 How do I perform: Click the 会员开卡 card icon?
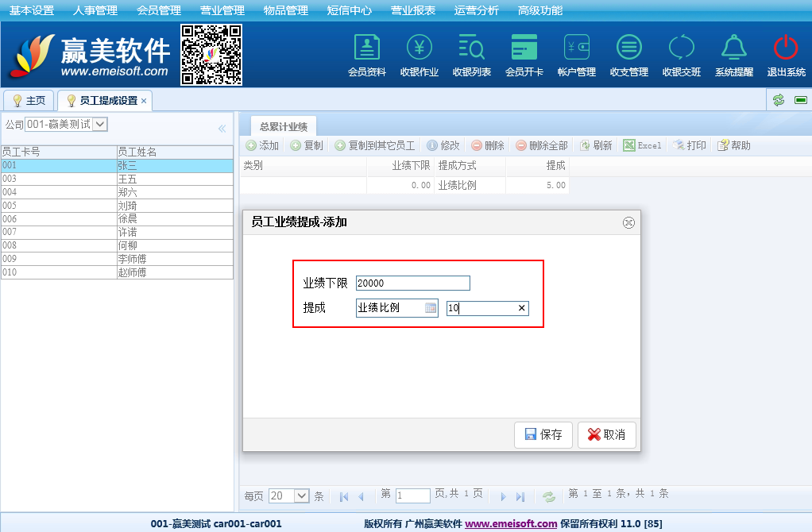pyautogui.click(x=524, y=49)
